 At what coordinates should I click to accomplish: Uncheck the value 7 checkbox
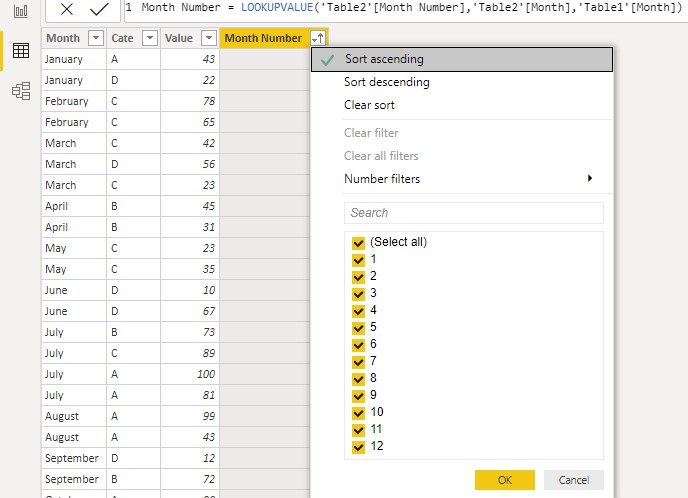[358, 362]
